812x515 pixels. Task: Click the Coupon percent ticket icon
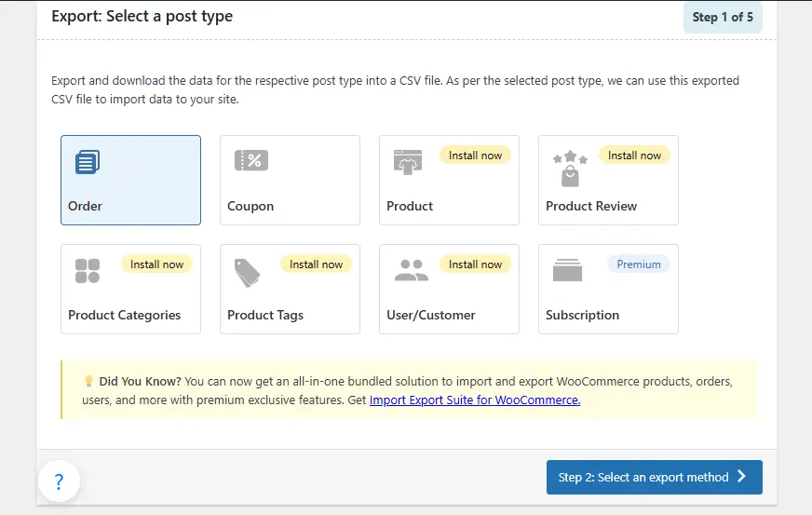pos(250,160)
